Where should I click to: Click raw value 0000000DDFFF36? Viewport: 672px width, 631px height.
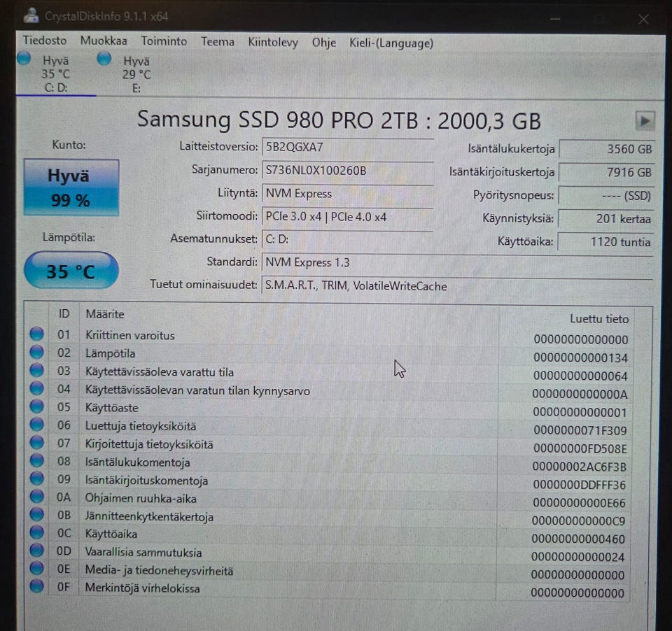(580, 485)
